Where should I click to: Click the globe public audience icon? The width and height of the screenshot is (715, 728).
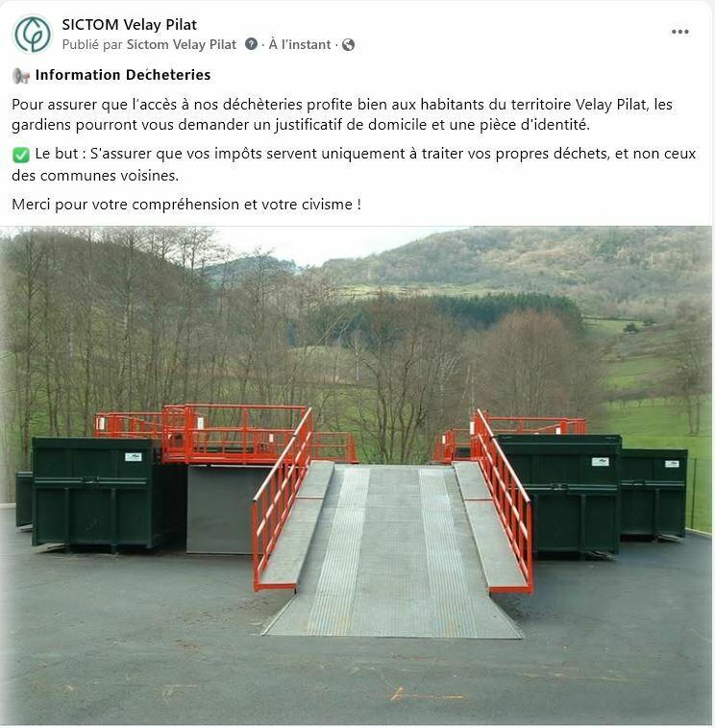(x=349, y=44)
